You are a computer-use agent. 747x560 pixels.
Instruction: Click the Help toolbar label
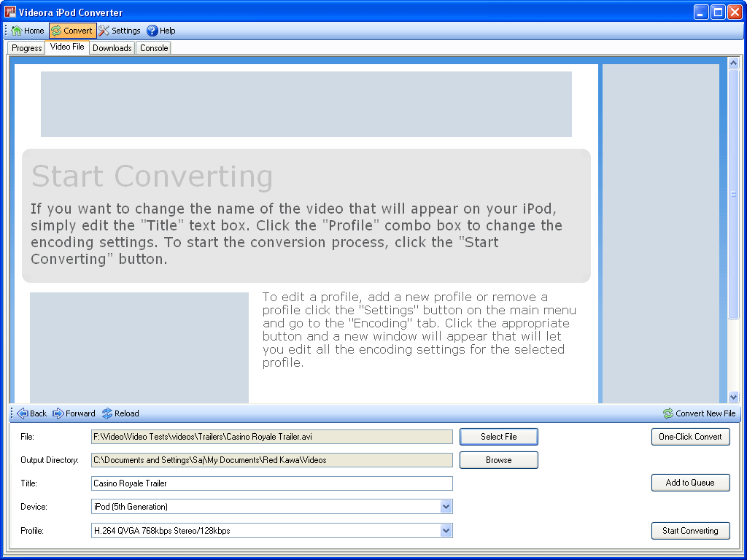167,31
